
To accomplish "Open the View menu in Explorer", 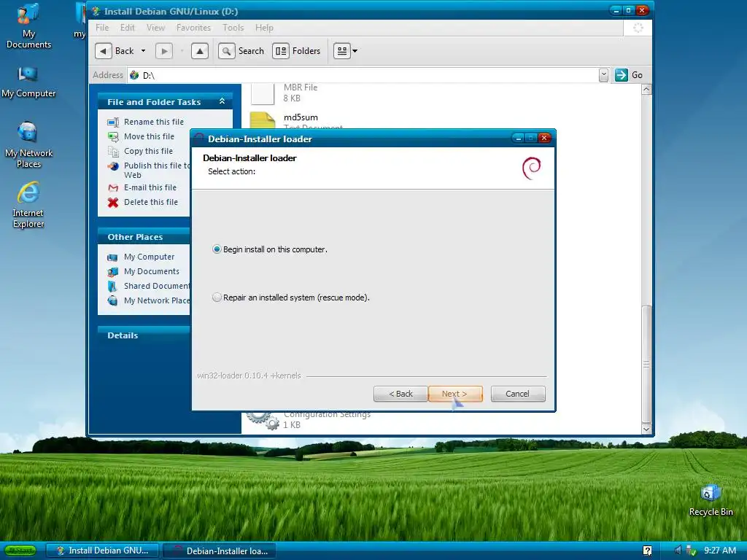I will pyautogui.click(x=155, y=28).
